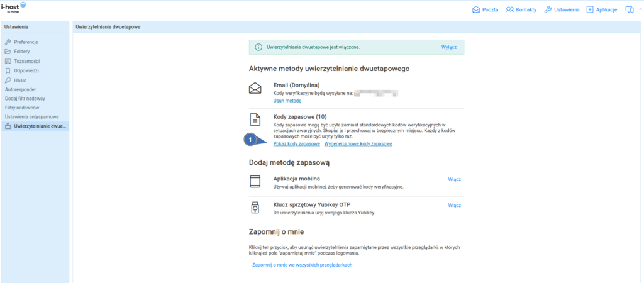Enable Aplikacja mobilna with Włącz
The image size is (644, 283).
[454, 179]
